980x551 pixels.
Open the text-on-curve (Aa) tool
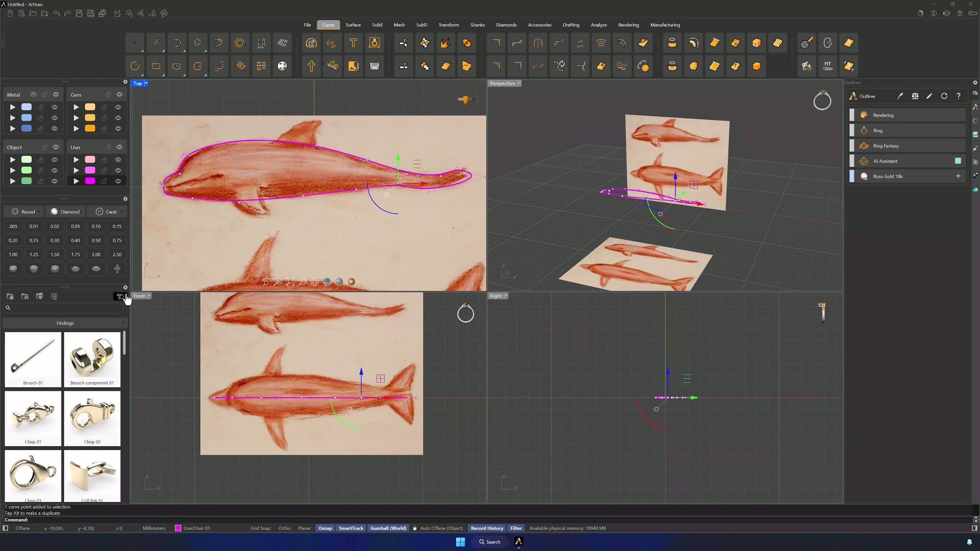coord(332,66)
